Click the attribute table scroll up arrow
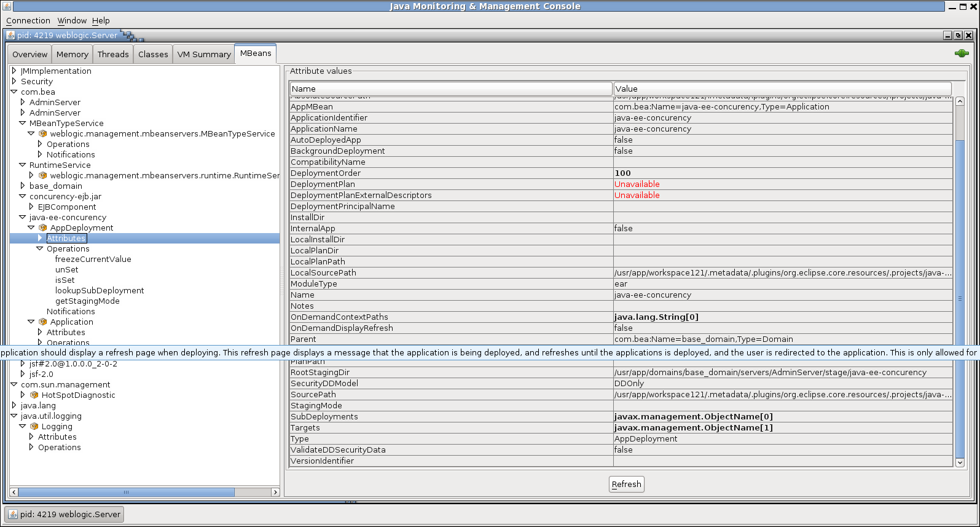The height and width of the screenshot is (527, 980). tap(960, 101)
